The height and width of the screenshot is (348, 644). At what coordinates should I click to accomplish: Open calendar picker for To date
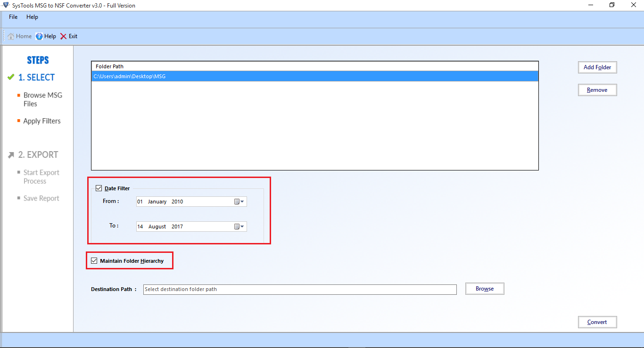tap(239, 227)
